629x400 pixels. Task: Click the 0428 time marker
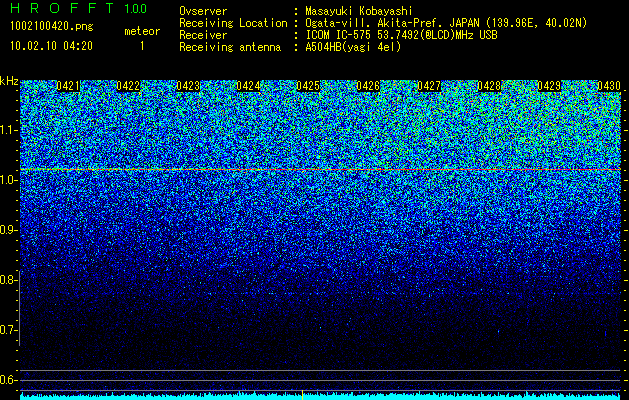pos(489,86)
